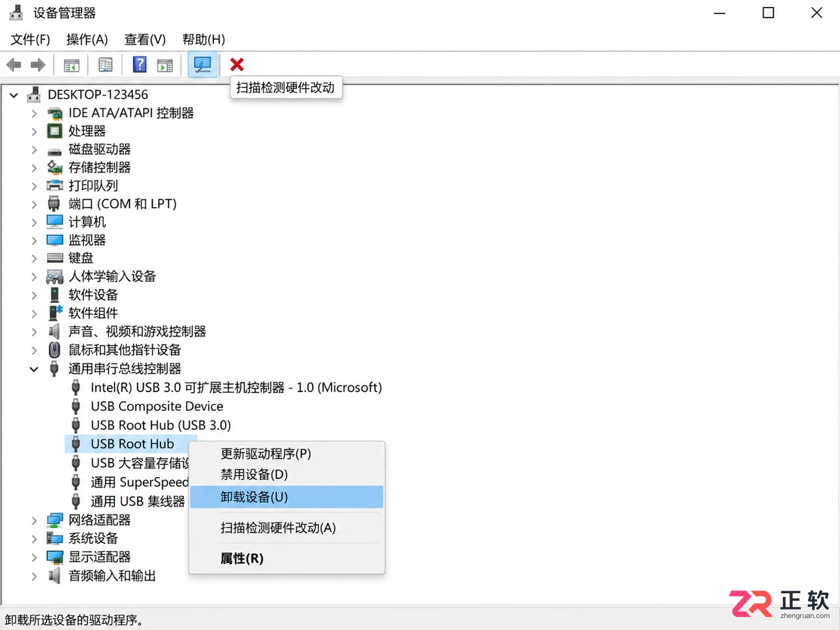
Task: Select the USB 大容量存储 device
Action: point(139,463)
